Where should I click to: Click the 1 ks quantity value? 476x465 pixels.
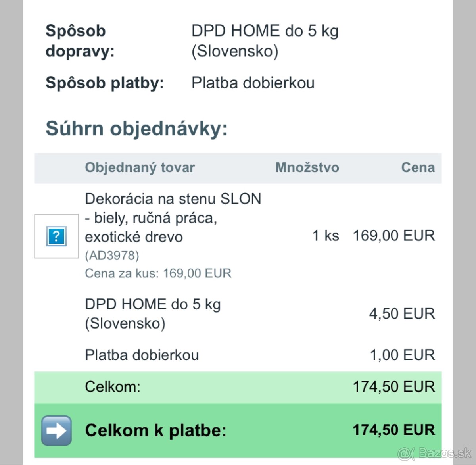[326, 236]
